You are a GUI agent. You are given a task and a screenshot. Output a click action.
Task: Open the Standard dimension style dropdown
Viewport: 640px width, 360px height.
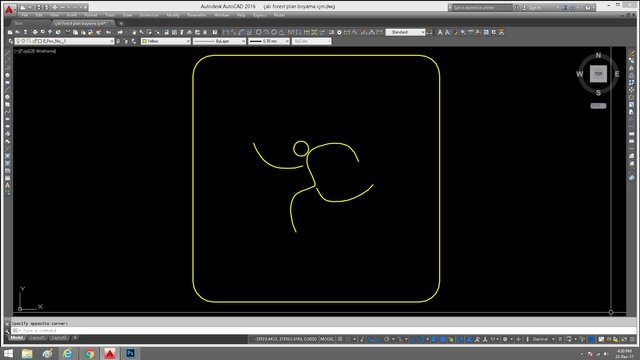[x=405, y=32]
